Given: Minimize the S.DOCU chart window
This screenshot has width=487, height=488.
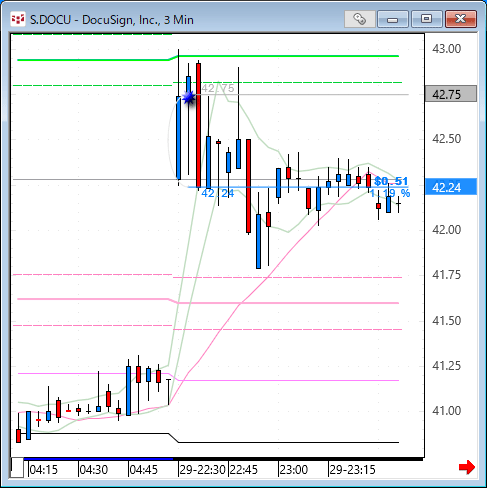Looking at the screenshot, I should click(x=392, y=19).
